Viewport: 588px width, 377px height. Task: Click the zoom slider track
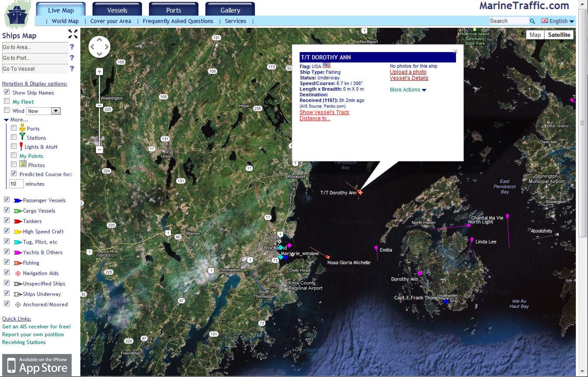(99, 111)
